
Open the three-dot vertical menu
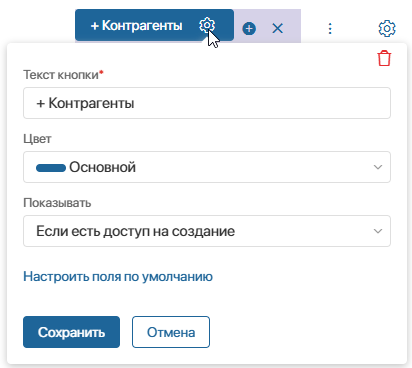click(x=330, y=29)
